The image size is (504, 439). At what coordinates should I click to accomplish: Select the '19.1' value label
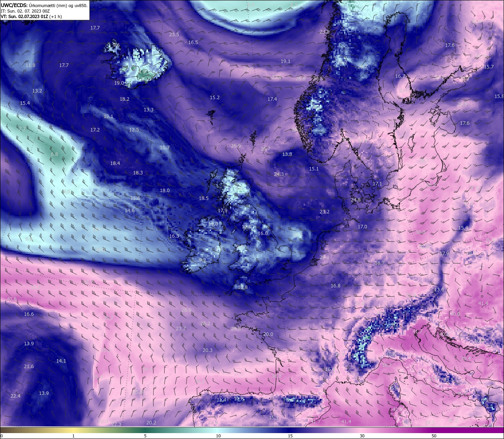285,61
